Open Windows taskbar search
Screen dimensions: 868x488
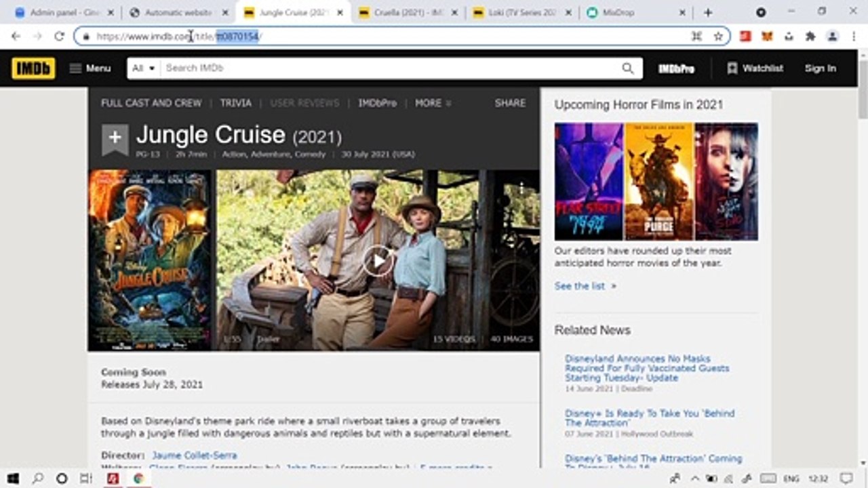tap(38, 479)
